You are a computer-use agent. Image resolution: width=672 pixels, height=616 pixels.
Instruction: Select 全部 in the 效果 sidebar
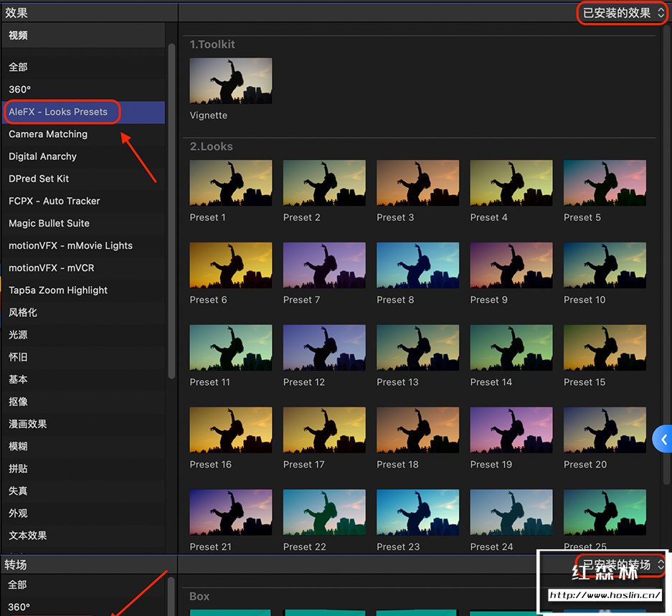coord(83,67)
